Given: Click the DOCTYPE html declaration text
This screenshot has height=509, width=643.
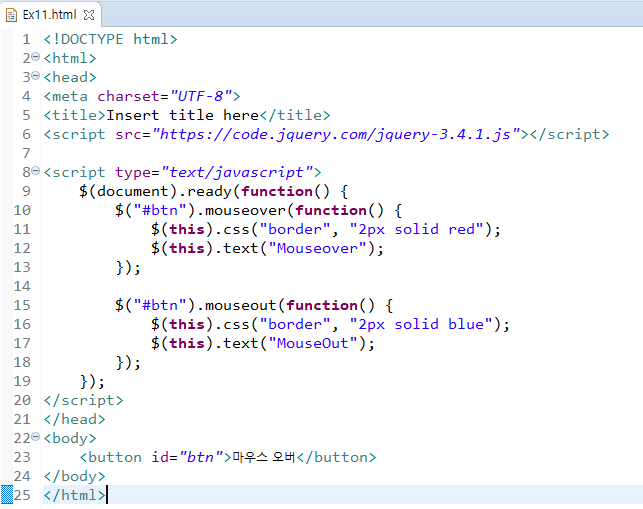Looking at the screenshot, I should click(x=111, y=39).
